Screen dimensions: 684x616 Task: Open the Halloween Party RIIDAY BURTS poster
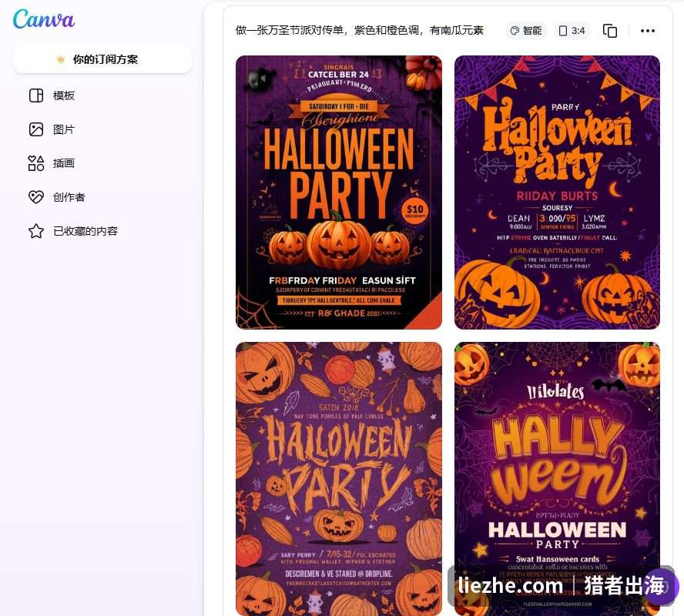tap(557, 192)
